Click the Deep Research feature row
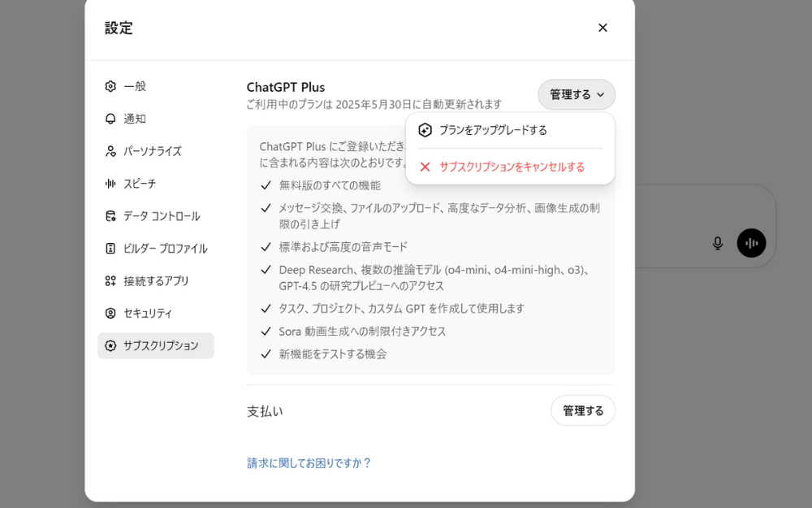Screen dimensions: 812x508 pos(434,278)
